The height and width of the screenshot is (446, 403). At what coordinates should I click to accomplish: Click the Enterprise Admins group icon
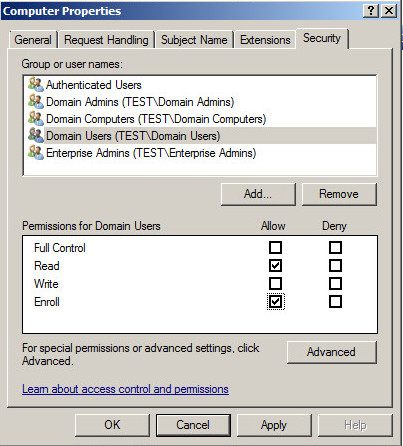click(x=36, y=153)
